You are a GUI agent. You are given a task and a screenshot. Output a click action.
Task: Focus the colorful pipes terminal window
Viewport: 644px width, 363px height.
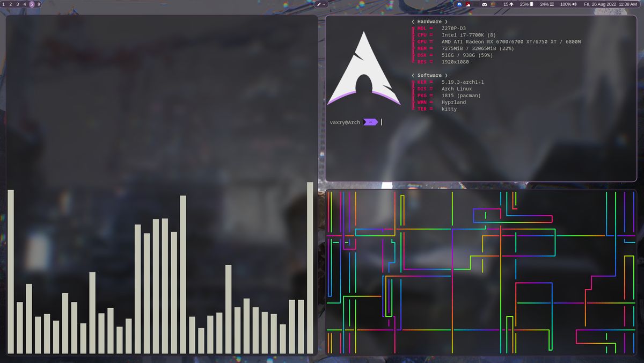click(x=481, y=272)
